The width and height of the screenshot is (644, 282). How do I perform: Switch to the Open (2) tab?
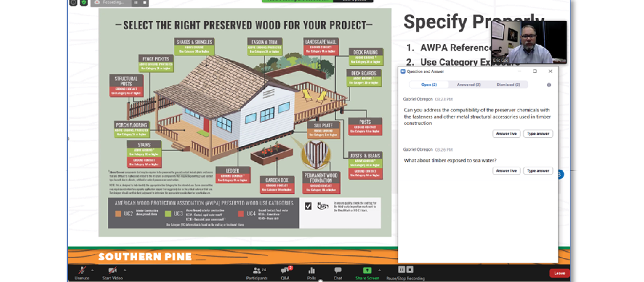[x=429, y=85]
